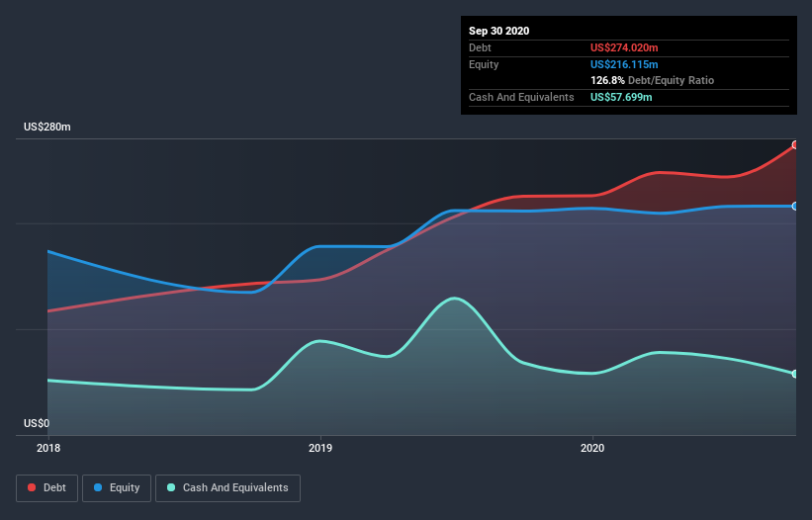Click the 126.8% Debt/Equity Ratio text
The height and width of the screenshot is (520, 812).
click(652, 81)
